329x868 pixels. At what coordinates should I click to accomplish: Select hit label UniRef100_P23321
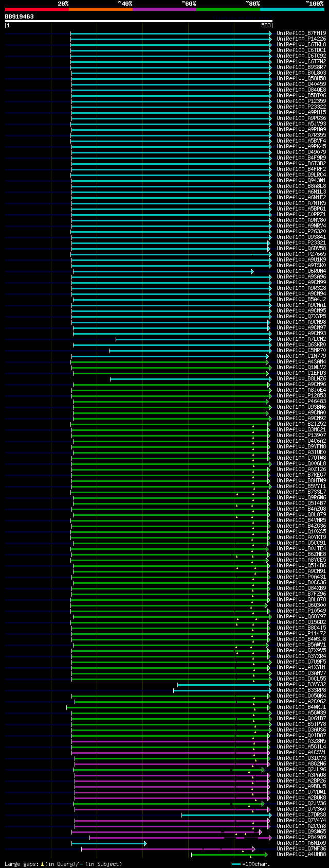301,242
